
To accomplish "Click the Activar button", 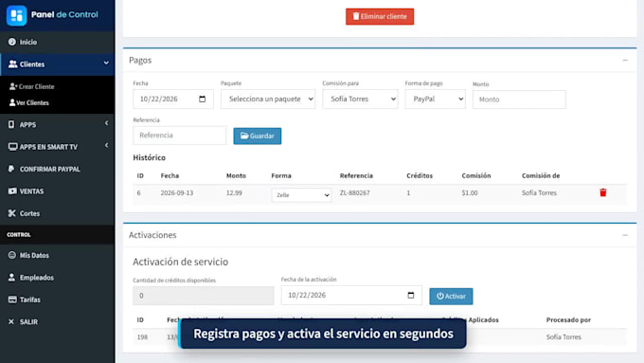I will pos(451,297).
